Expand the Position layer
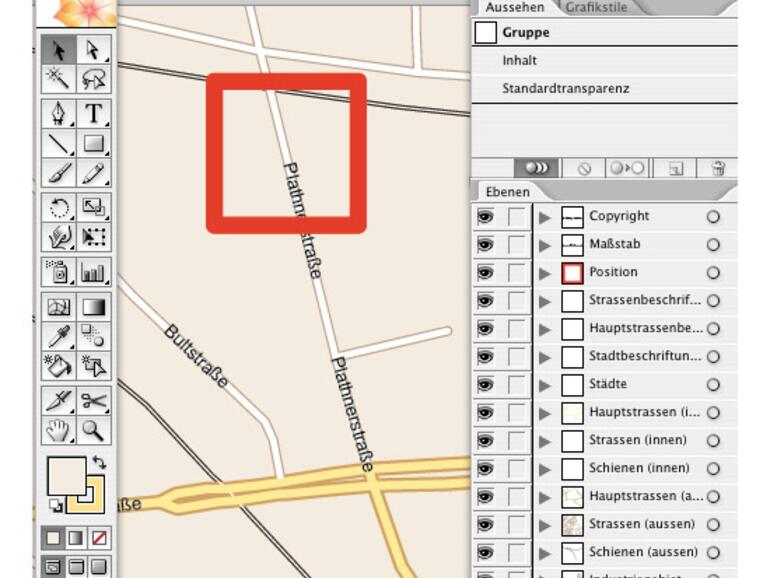 point(545,273)
